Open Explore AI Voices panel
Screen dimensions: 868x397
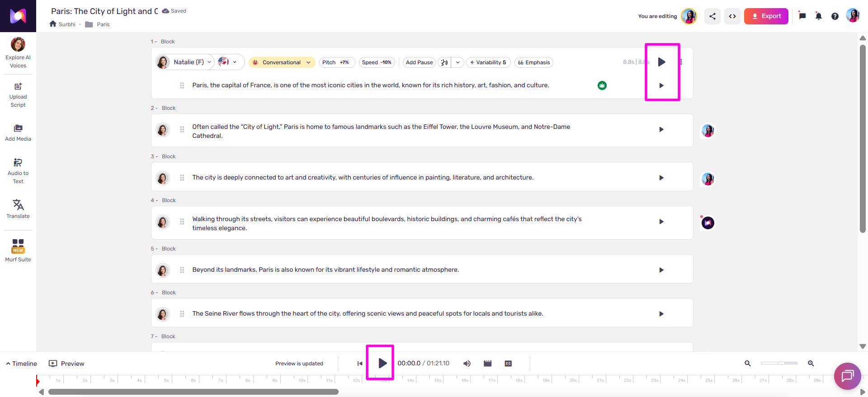18,53
